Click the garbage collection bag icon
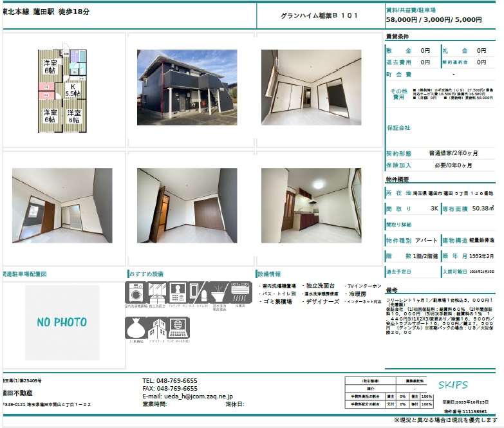The image size is (504, 428). point(136,328)
